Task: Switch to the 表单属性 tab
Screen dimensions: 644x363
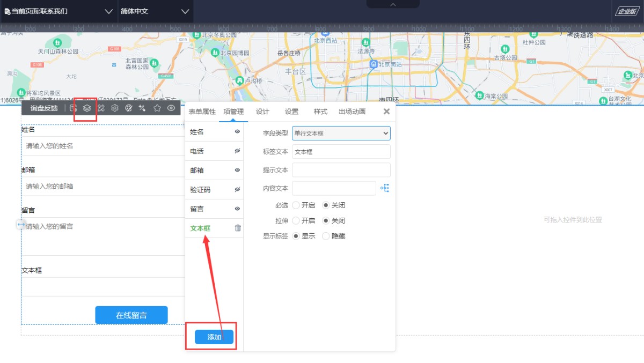Action: point(202,112)
